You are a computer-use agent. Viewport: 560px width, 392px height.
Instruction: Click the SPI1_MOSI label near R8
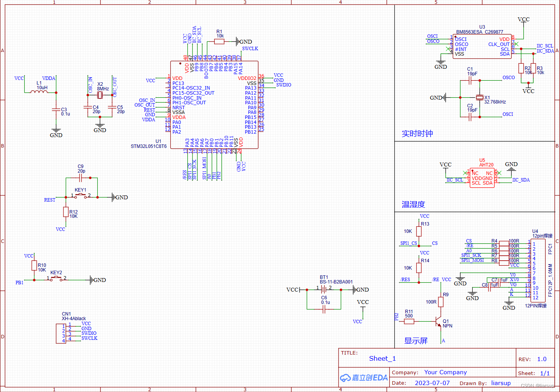[x=472, y=260]
